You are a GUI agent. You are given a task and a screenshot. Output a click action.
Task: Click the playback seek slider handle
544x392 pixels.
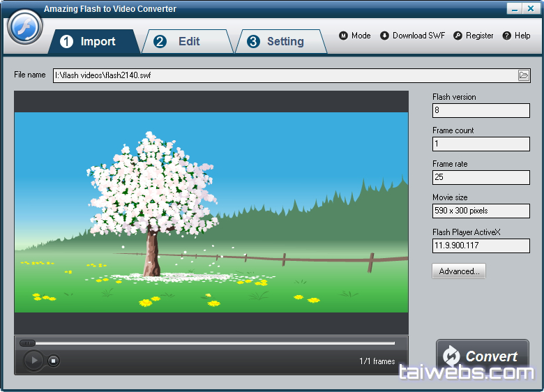[x=27, y=343]
